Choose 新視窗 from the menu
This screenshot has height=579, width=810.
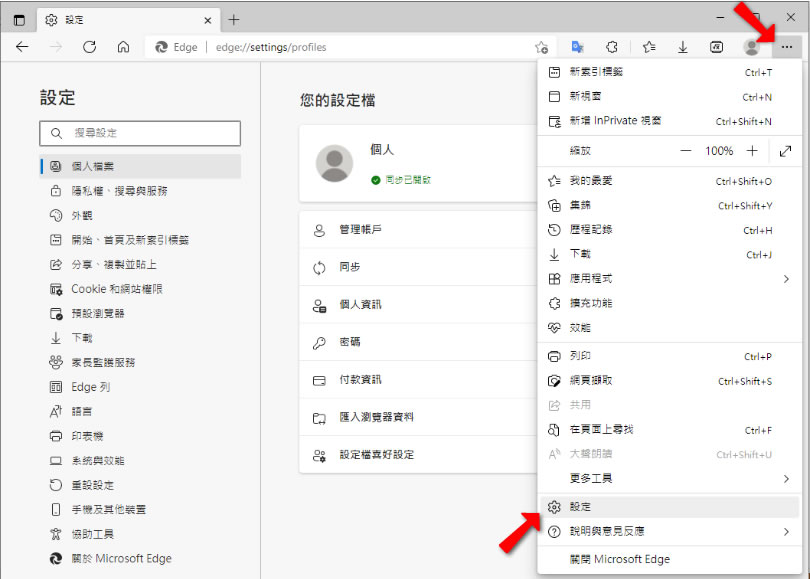click(669, 96)
